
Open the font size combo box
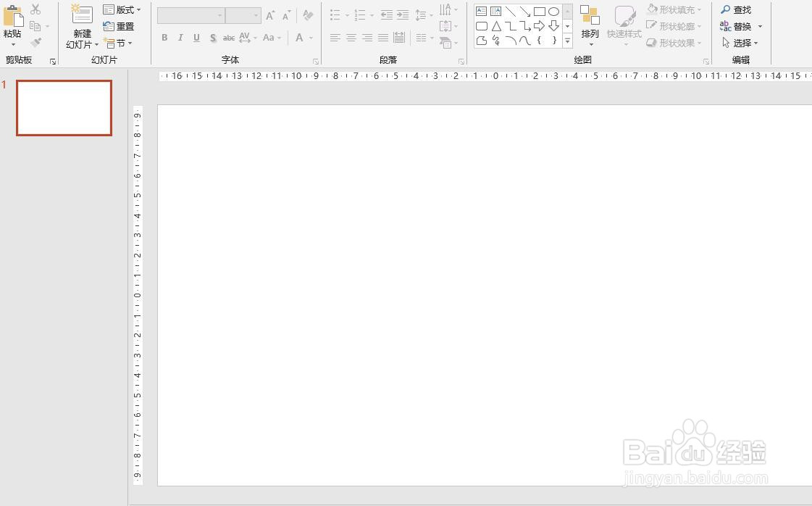243,15
